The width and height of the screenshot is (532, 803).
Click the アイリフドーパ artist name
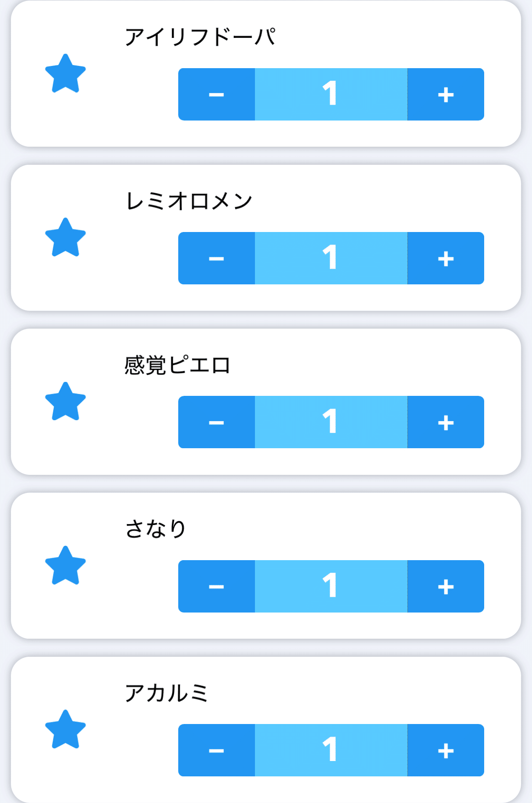(x=200, y=37)
